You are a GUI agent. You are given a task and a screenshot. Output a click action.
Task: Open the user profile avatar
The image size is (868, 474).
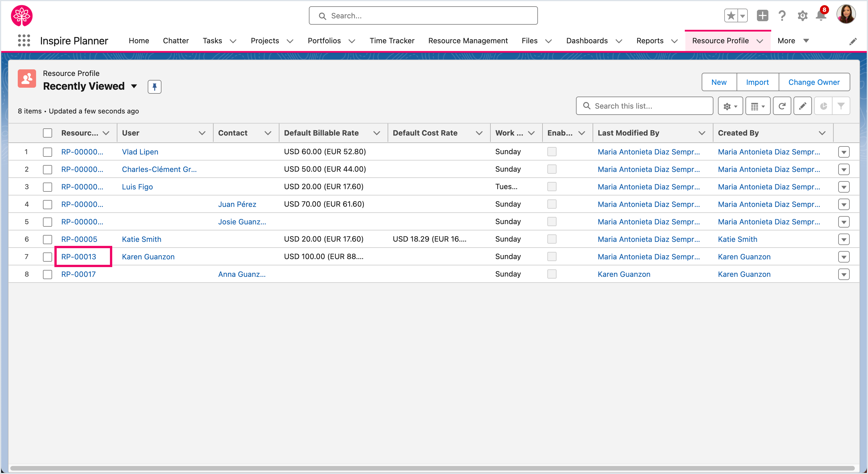pyautogui.click(x=846, y=14)
